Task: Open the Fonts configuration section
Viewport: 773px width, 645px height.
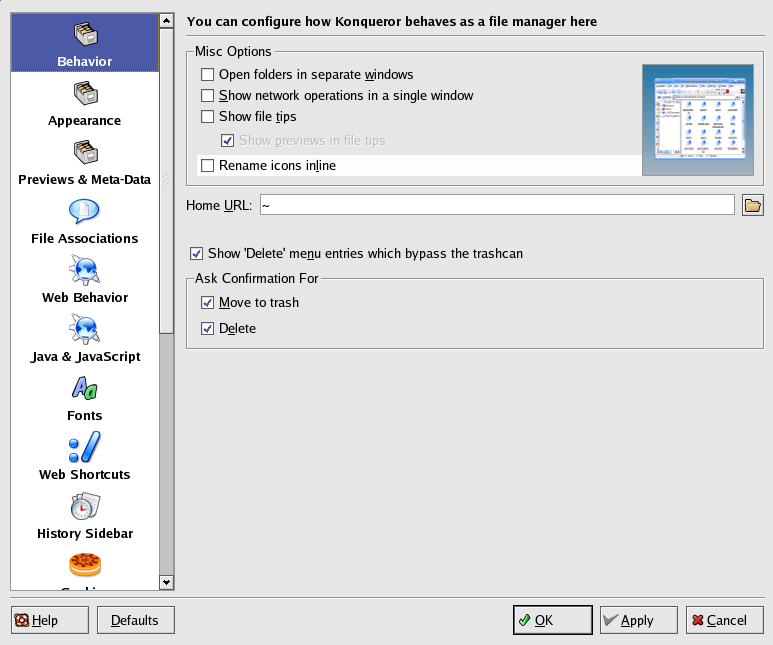Action: (84, 398)
